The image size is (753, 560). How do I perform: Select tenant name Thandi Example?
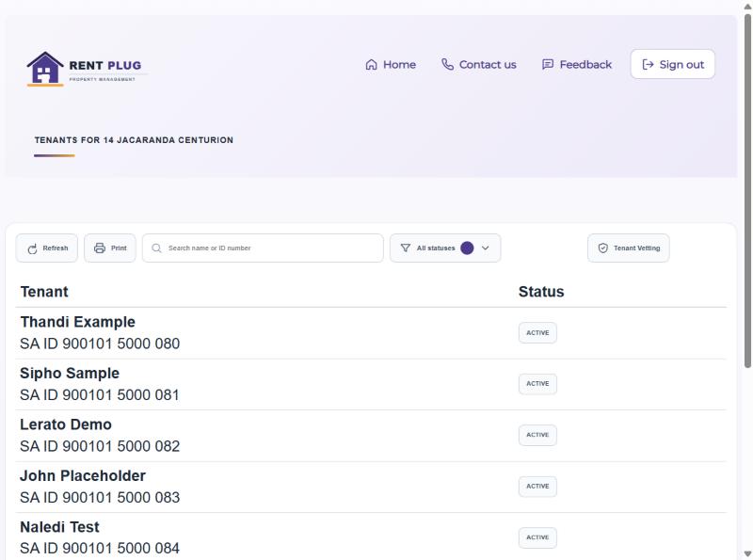pos(78,322)
